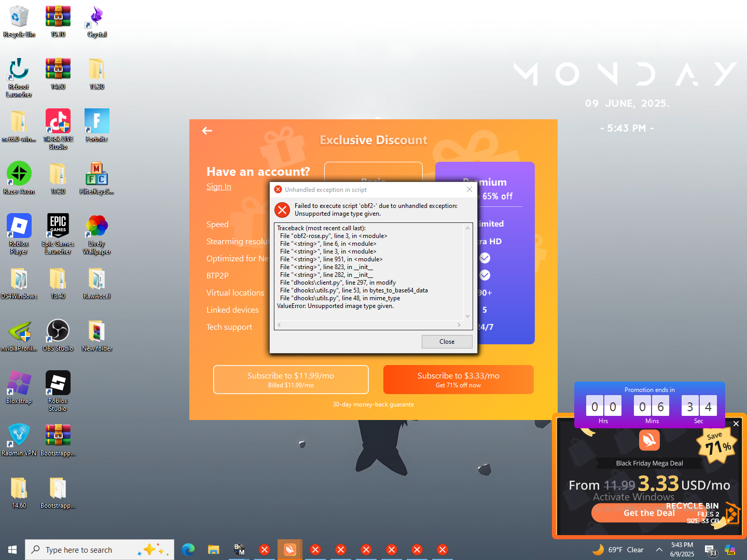
Task: Open the net6.0-win folder icon
Action: (19, 127)
